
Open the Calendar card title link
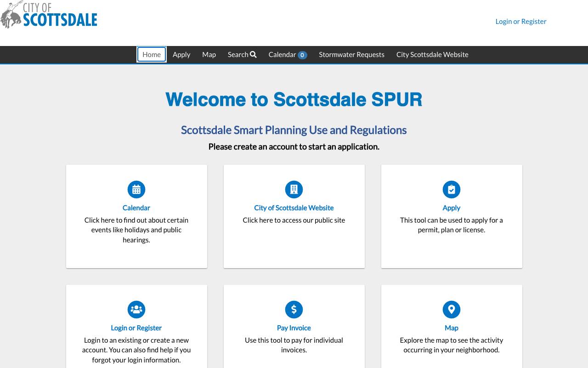point(136,208)
